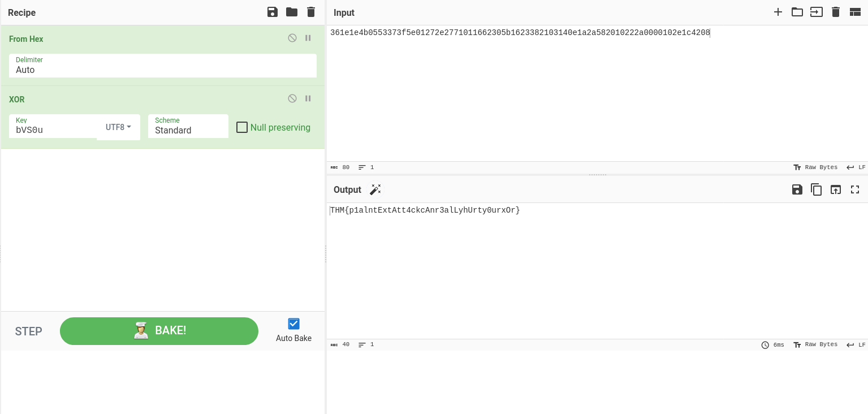Enable Null preserving checkbox

pos(242,127)
